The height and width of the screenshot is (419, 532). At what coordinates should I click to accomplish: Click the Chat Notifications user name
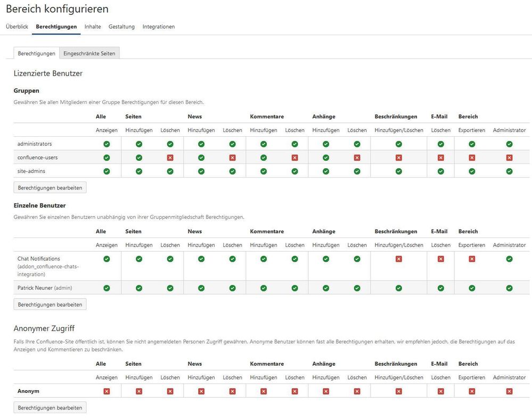pyautogui.click(x=39, y=259)
